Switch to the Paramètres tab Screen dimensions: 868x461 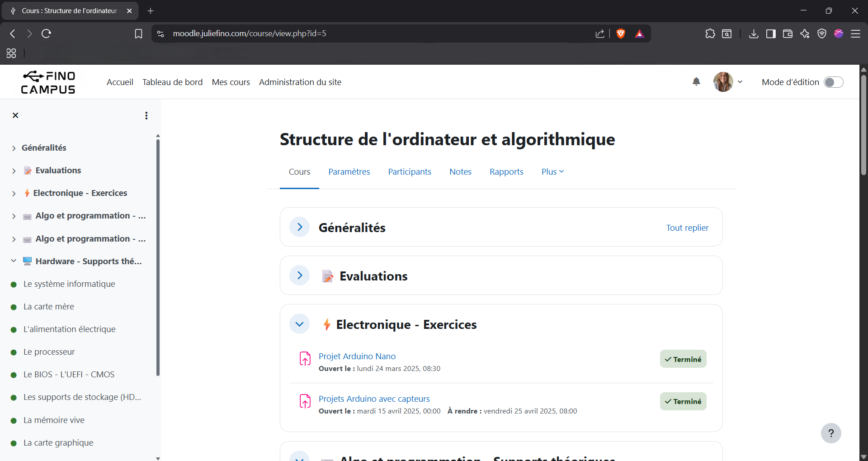[349, 171]
